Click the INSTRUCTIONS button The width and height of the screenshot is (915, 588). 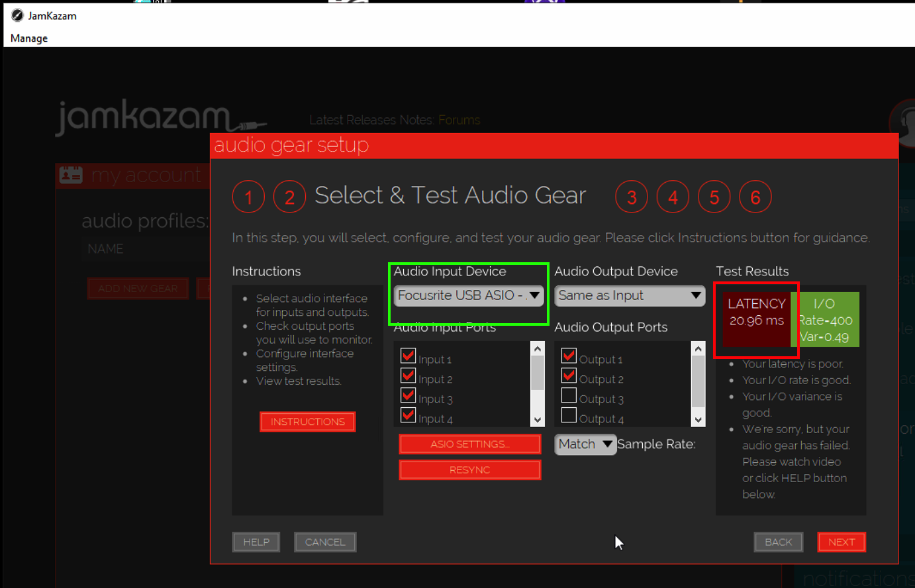coord(308,422)
